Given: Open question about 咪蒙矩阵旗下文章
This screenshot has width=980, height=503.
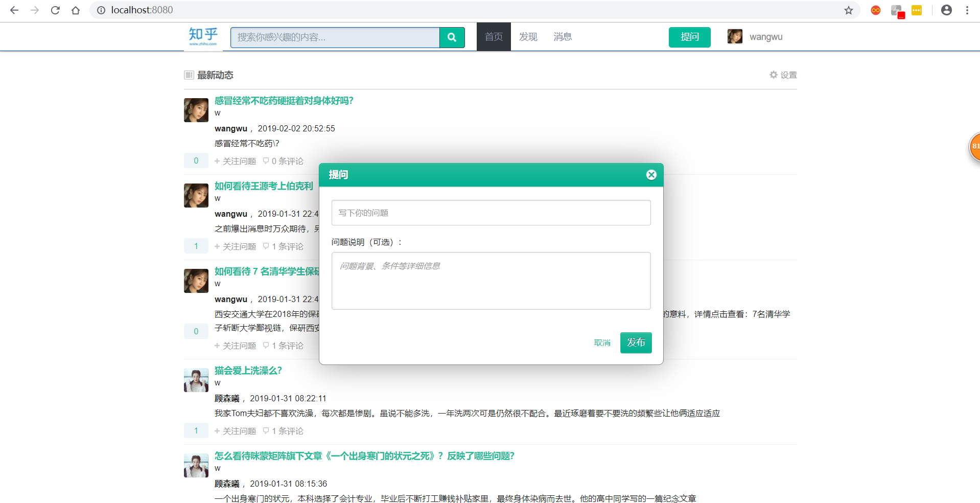Looking at the screenshot, I should (364, 456).
